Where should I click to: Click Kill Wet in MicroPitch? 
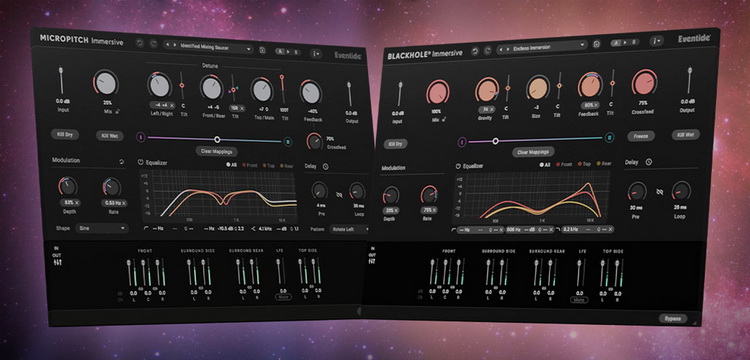click(110, 136)
